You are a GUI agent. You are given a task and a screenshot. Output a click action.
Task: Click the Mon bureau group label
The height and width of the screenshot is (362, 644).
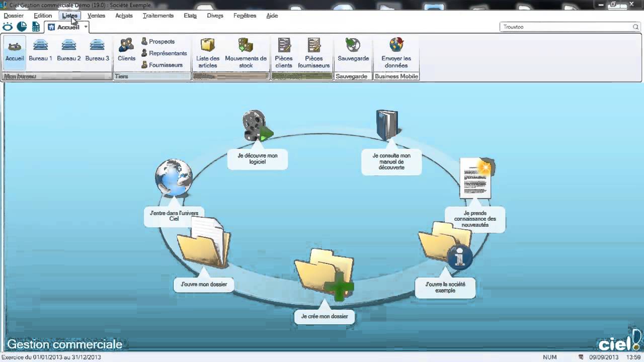point(20,76)
